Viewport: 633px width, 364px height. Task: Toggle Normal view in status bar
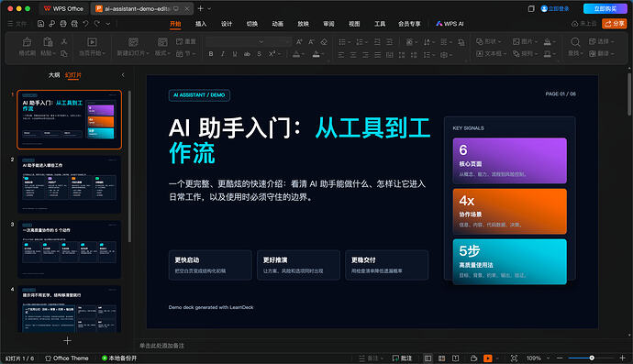[428, 358]
